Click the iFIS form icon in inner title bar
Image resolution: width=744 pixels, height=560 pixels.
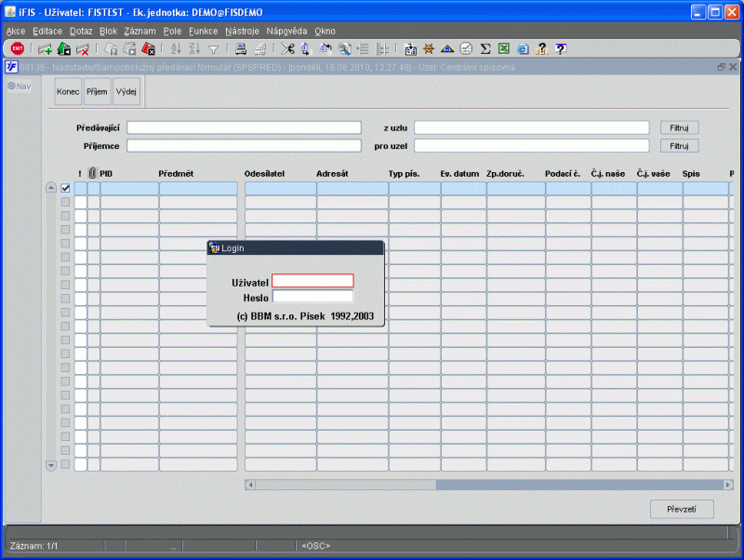(x=11, y=67)
